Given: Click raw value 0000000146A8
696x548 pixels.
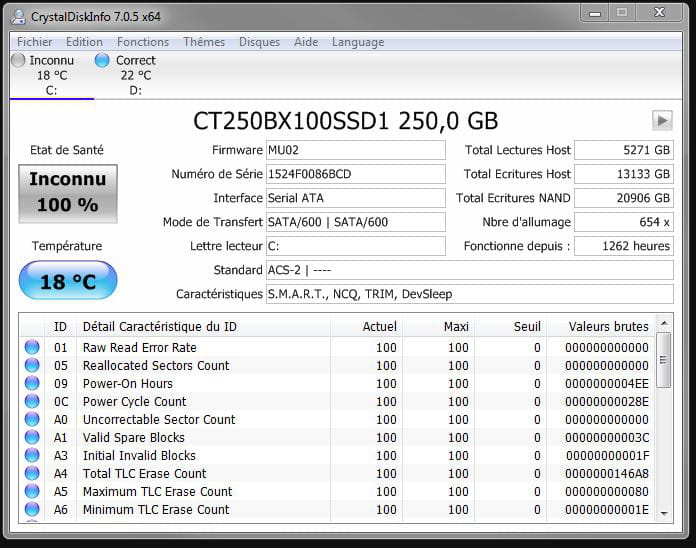Looking at the screenshot, I should (x=606, y=473).
